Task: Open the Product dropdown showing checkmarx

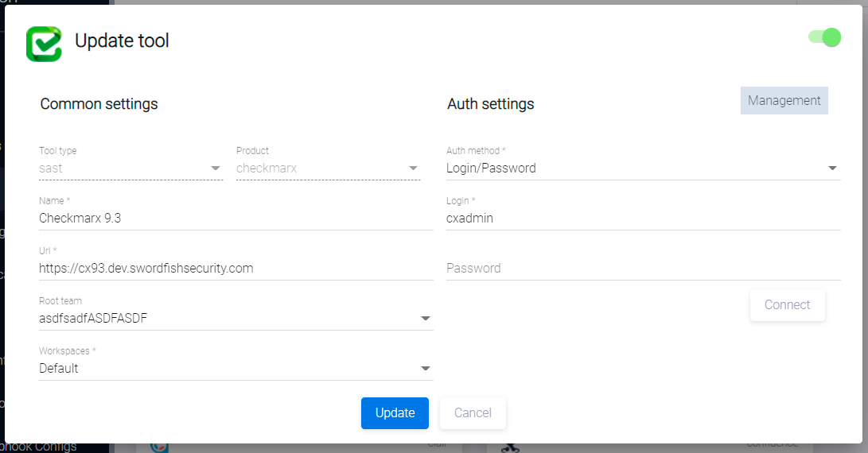Action: pyautogui.click(x=413, y=168)
